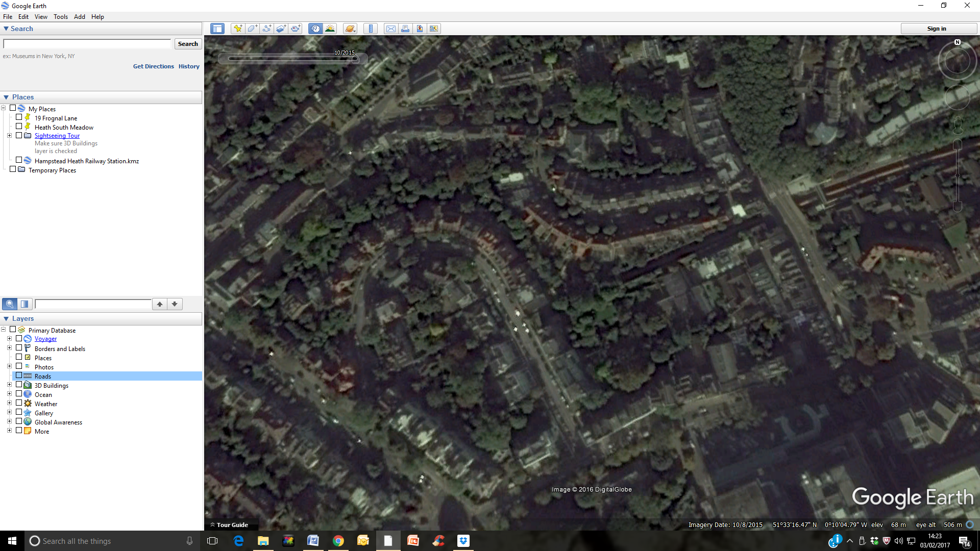Save image toolbar icon
This screenshot has height=551, width=980.
(420, 29)
